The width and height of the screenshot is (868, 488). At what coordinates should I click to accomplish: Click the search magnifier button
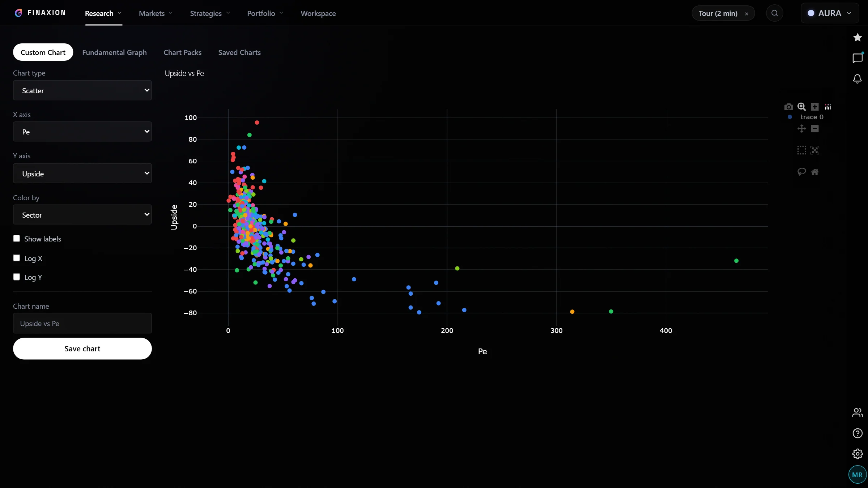click(774, 13)
